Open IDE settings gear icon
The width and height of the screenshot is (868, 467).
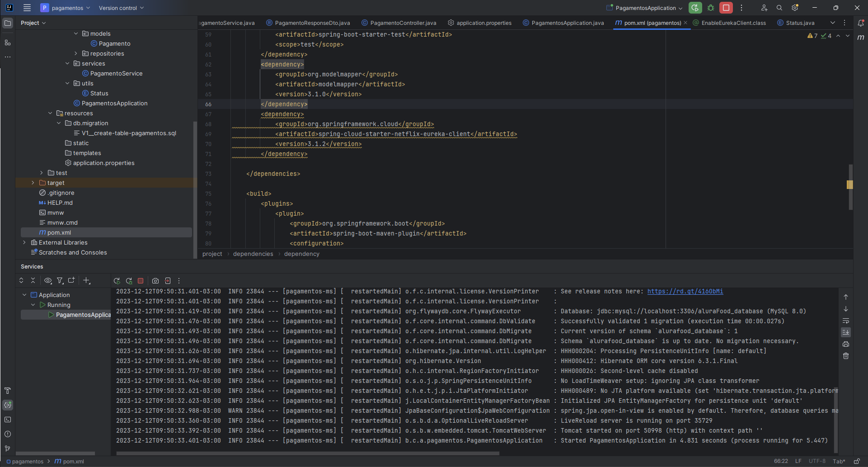(795, 8)
